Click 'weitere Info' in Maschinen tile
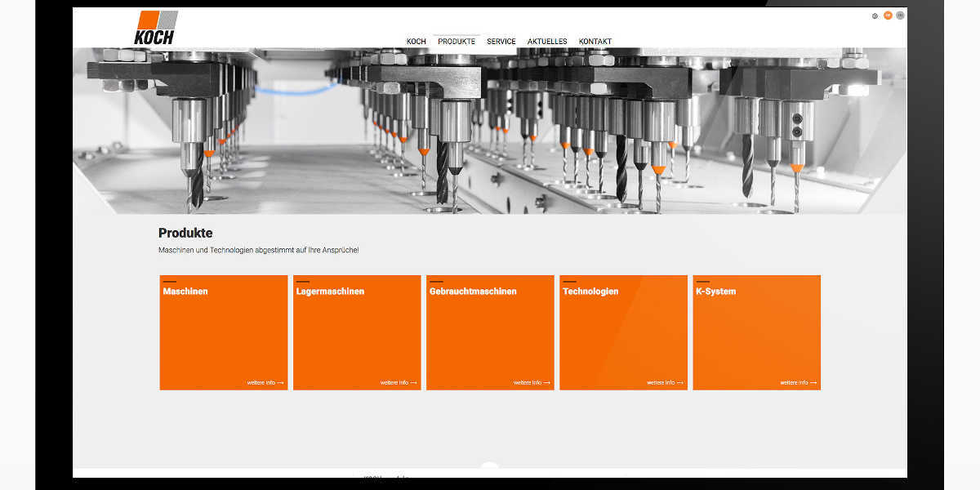Image resolution: width=980 pixels, height=490 pixels. (265, 383)
